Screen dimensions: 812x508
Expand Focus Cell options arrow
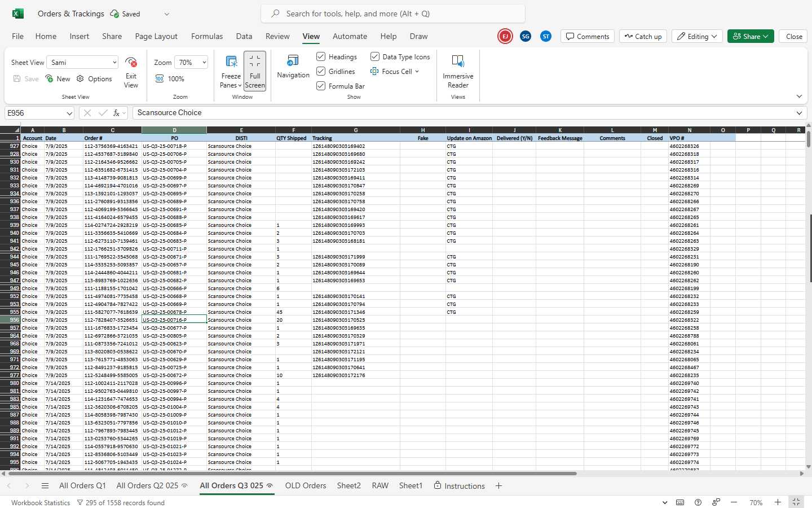(417, 72)
